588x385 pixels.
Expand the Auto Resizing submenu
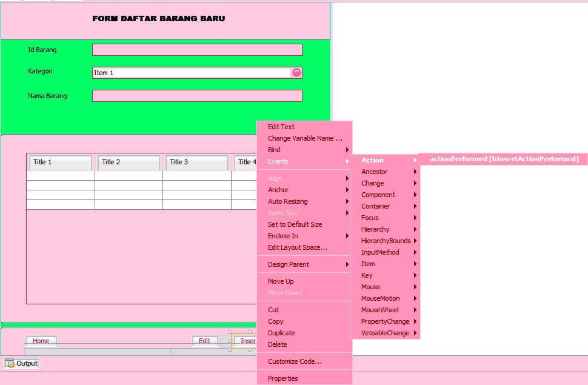(x=304, y=201)
